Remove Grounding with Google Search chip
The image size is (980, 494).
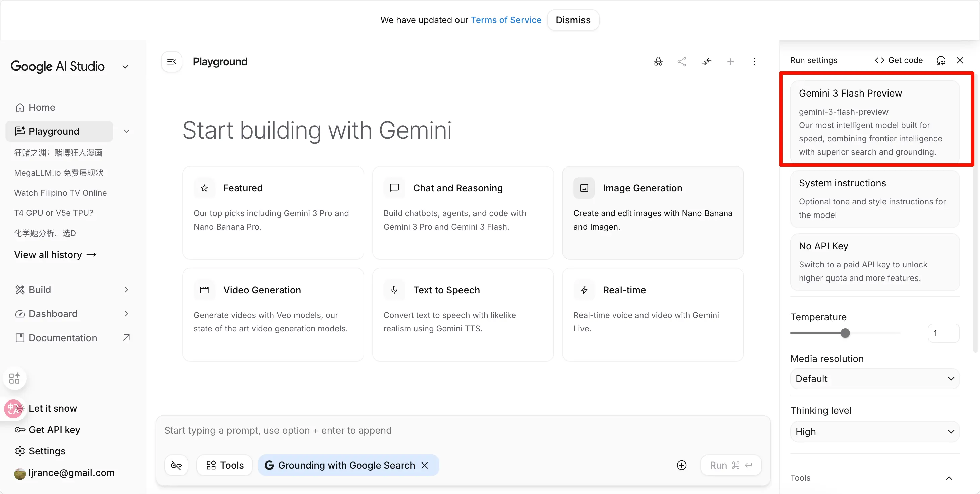click(x=425, y=465)
